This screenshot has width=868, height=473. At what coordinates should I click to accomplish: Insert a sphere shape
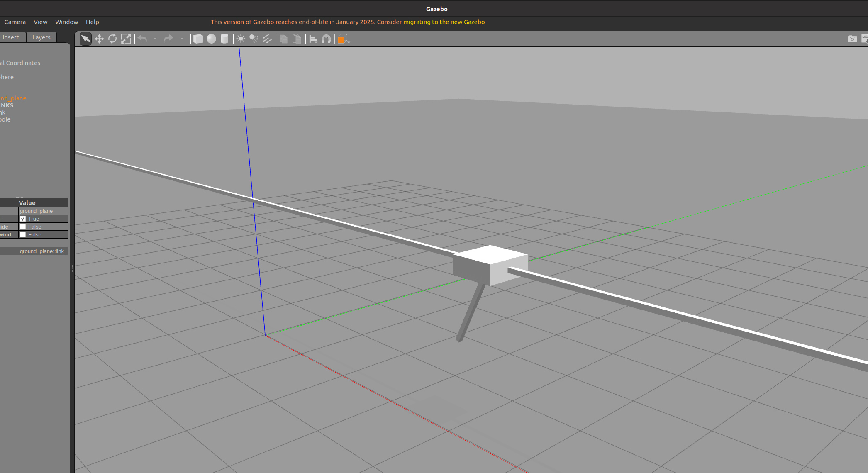click(212, 39)
